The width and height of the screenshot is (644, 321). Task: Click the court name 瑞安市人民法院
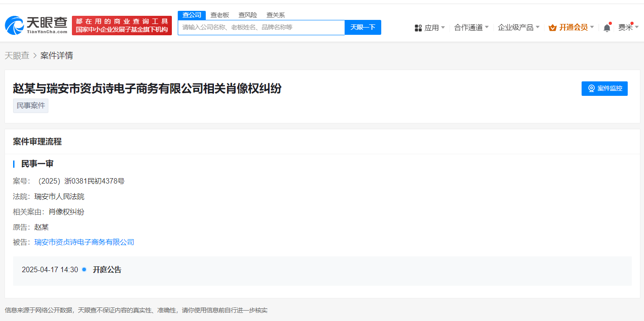(x=59, y=197)
